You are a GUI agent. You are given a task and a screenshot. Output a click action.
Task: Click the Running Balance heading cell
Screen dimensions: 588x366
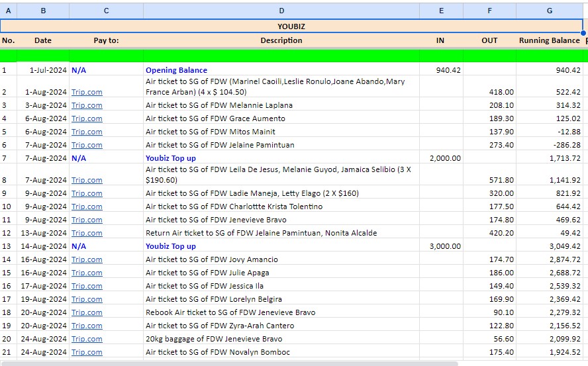tap(550, 40)
